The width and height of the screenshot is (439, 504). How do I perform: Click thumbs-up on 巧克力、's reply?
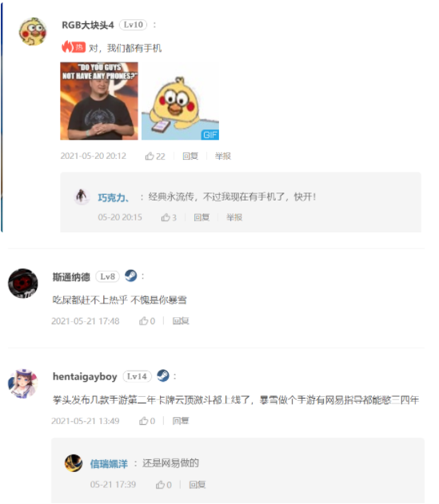[x=169, y=217]
